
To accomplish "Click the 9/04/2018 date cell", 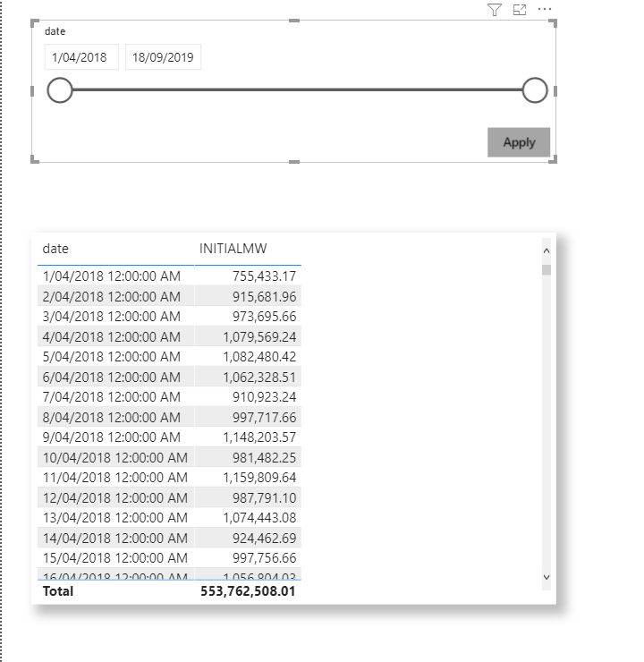I will point(112,437).
